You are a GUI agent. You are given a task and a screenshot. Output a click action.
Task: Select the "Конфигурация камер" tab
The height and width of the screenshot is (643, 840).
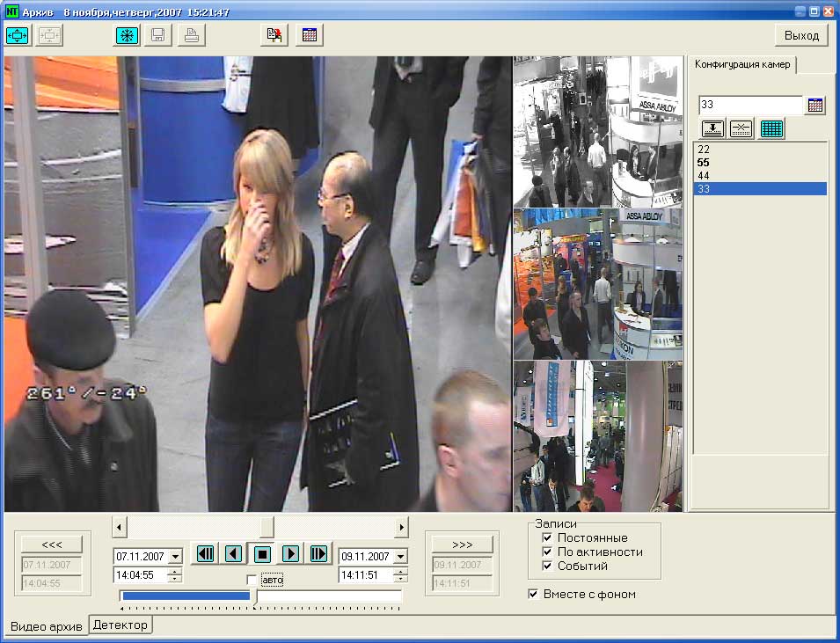click(742, 65)
